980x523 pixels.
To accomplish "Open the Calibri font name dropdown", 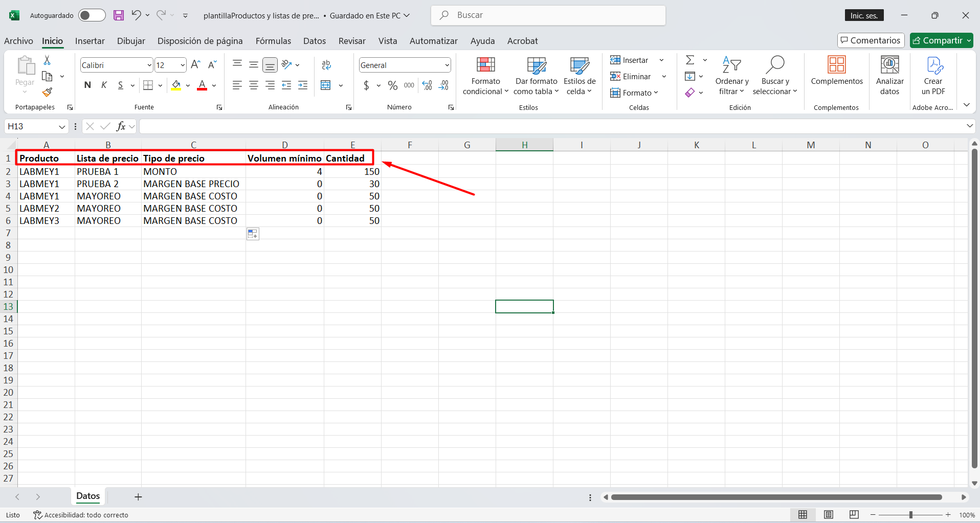I will tap(149, 65).
